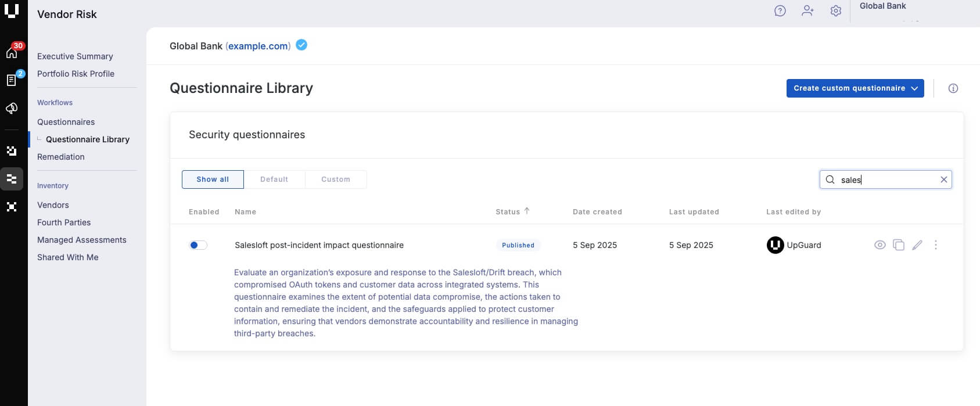Select the Show all filter tab
The image size is (980, 406).
click(213, 179)
